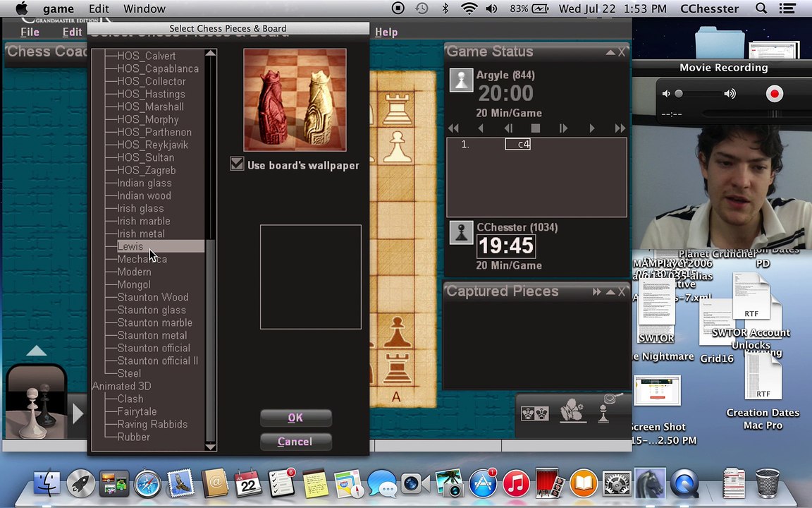Open Spotlight search in menu bar
The width and height of the screenshot is (812, 508).
tap(761, 8)
